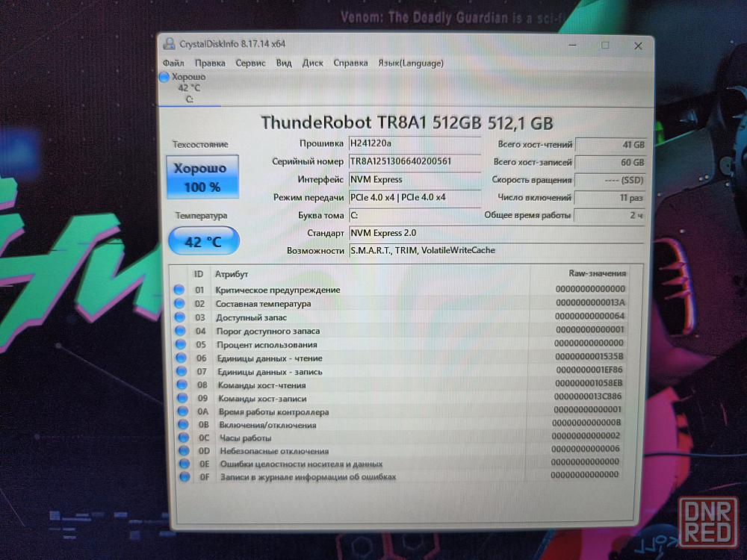Click status icon for Процент использования row
This screenshot has height=560, width=747.
[179, 345]
